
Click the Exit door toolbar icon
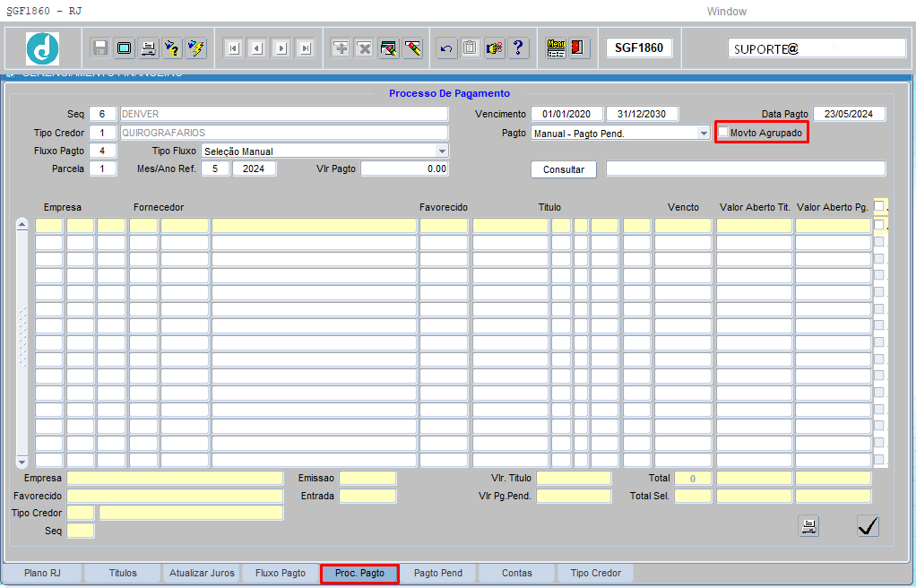(579, 48)
